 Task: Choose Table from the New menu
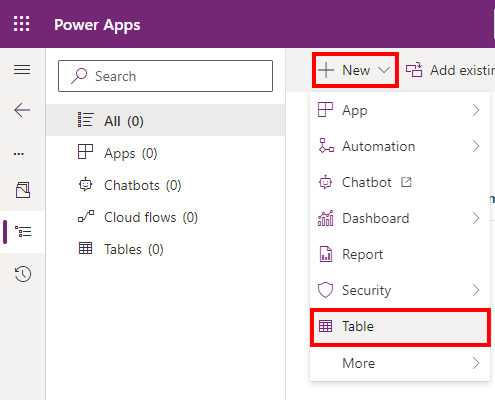[x=400, y=326]
